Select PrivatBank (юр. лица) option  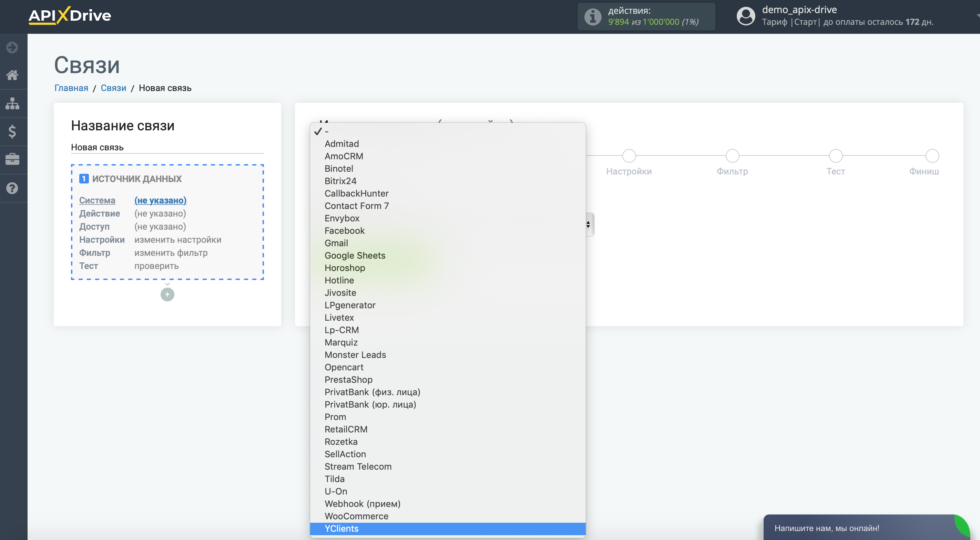coord(448,405)
